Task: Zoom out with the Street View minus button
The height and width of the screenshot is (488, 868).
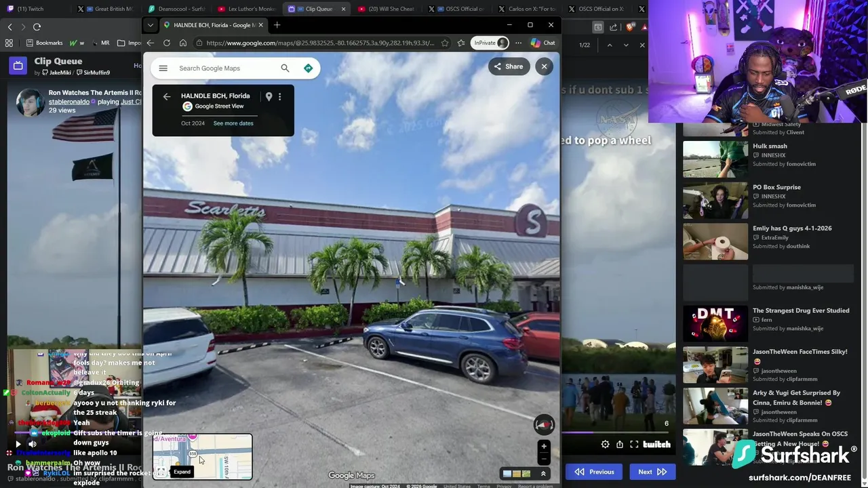Action: pos(543,459)
